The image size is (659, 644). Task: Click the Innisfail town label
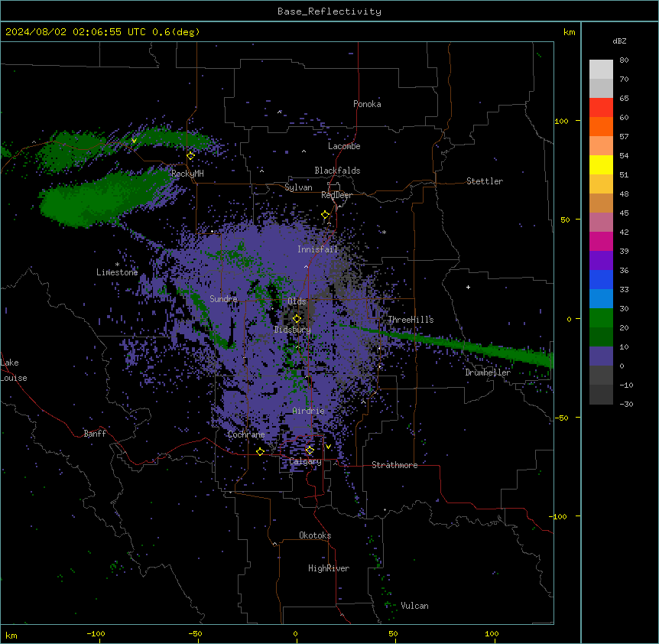click(318, 249)
